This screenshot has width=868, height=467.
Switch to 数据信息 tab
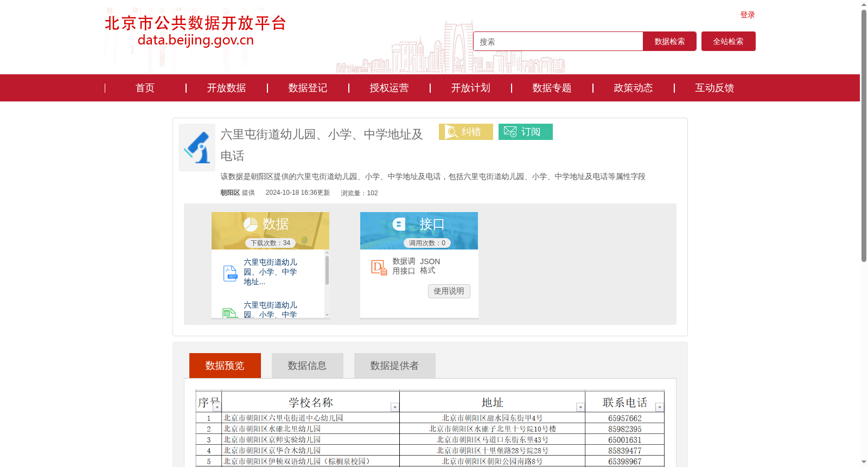tap(308, 366)
